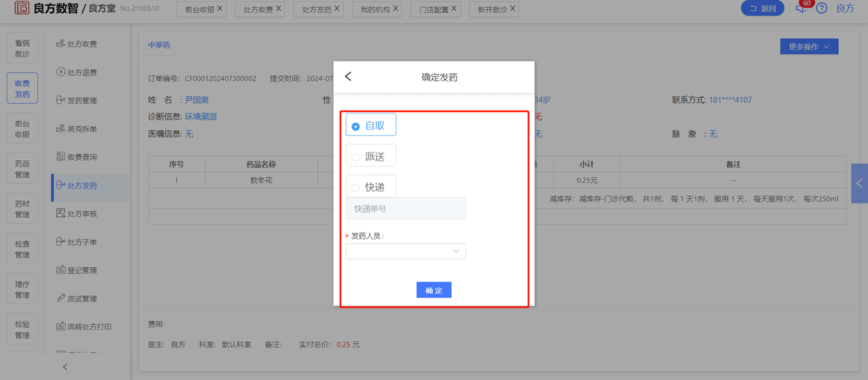Click diagnosis text 环境潮湿
Image resolution: width=868 pixels, height=380 pixels.
(x=201, y=117)
